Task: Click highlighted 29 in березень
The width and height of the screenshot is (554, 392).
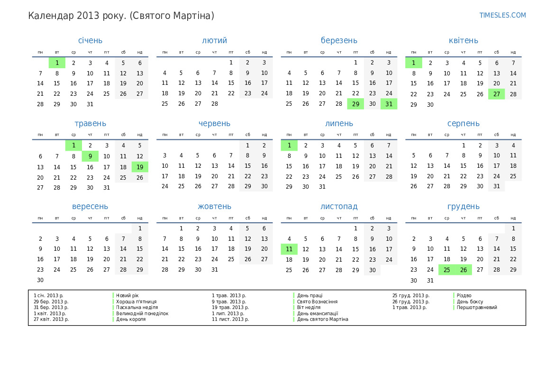Action: coord(355,104)
